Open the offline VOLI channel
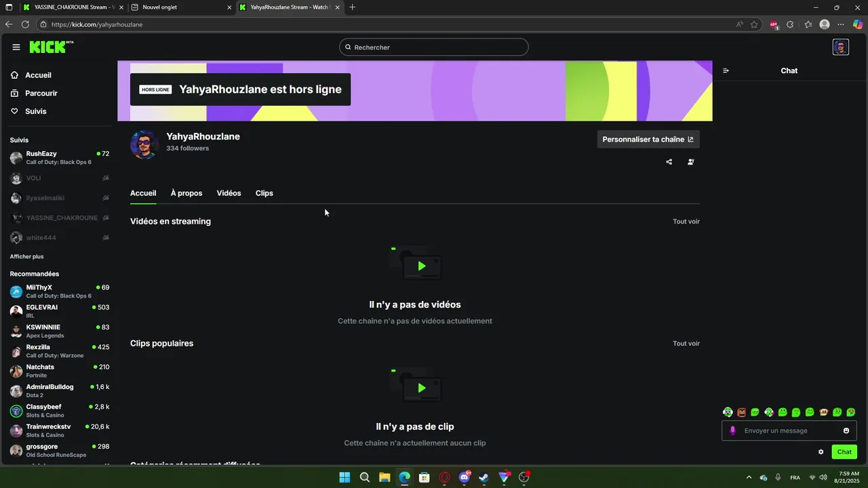This screenshot has height=488, width=868. pos(60,178)
